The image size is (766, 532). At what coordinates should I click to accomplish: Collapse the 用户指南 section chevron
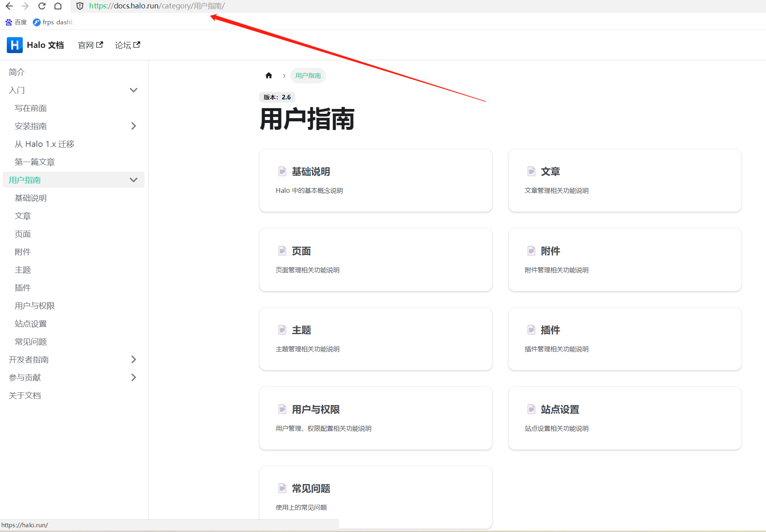pos(133,180)
